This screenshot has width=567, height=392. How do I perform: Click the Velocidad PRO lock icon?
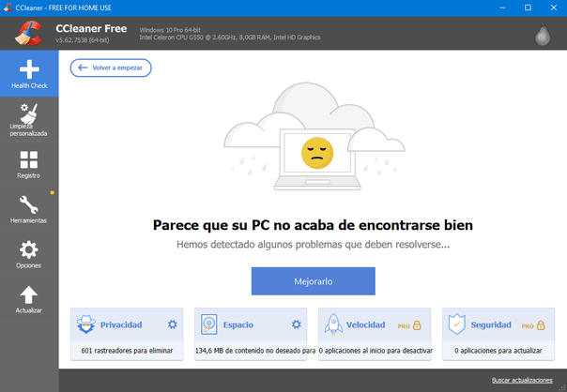click(417, 325)
